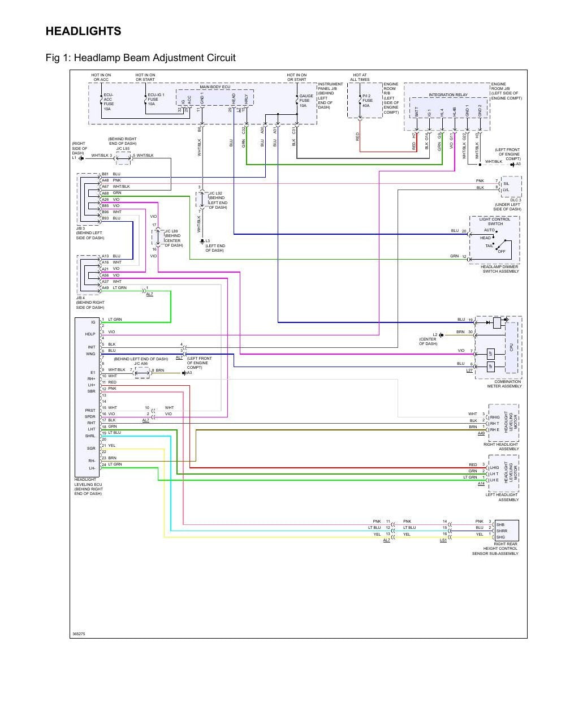Click the DLC 3 connector label

click(516, 200)
